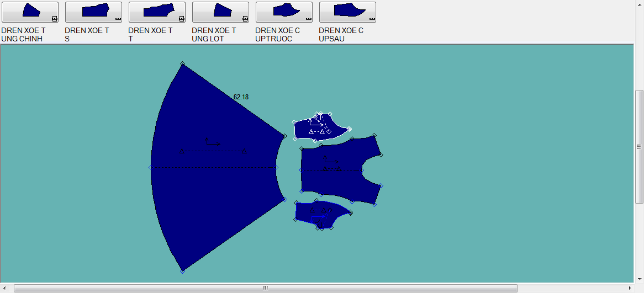Image resolution: width=644 pixels, height=293 pixels.
Task: Click the top corner point of skirt panel
Action: (x=182, y=64)
